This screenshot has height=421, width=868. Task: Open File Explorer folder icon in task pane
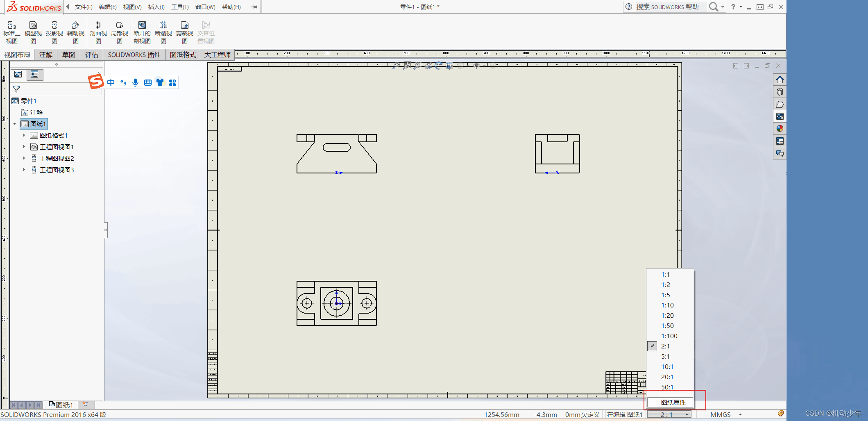pos(780,104)
